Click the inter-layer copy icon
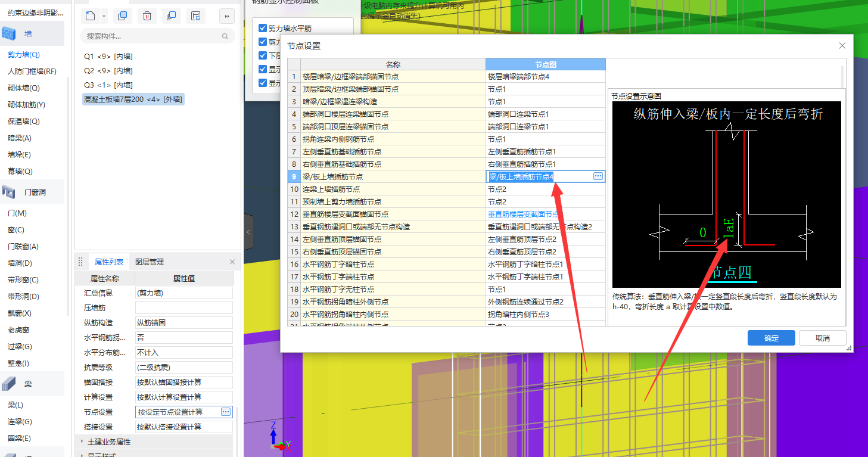Viewport: 868px width, 457px height. tap(172, 16)
